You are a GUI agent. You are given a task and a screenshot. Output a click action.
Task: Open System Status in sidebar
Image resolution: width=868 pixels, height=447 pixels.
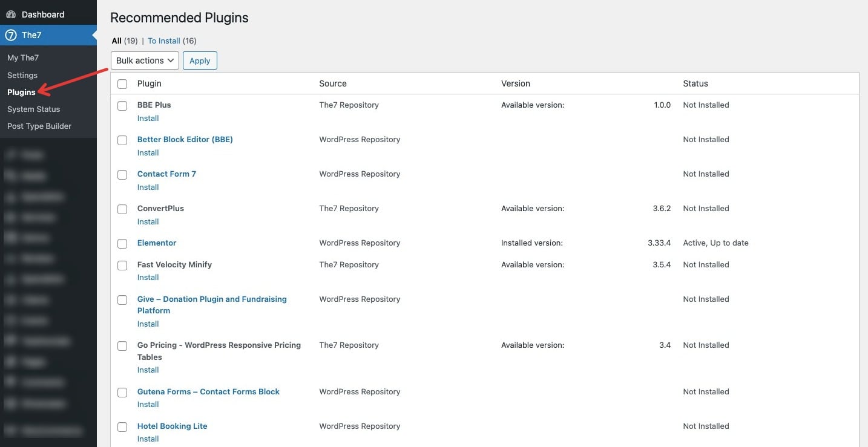coord(33,109)
